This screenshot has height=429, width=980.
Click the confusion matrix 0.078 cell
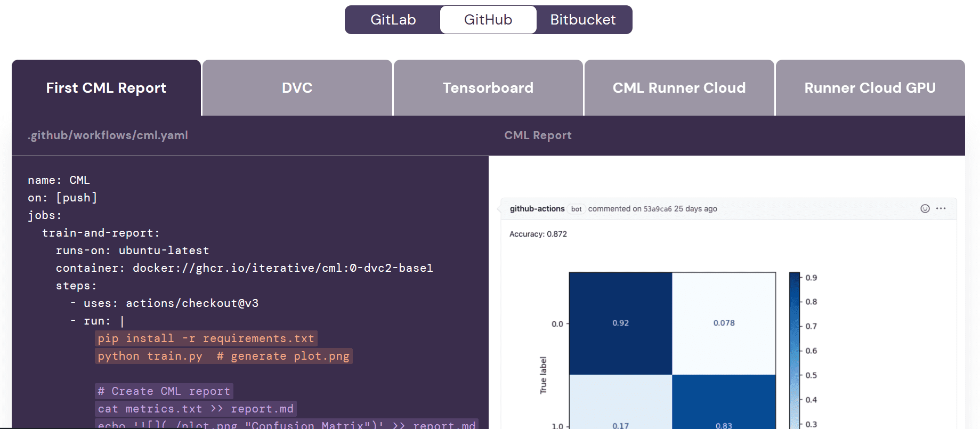tap(724, 323)
